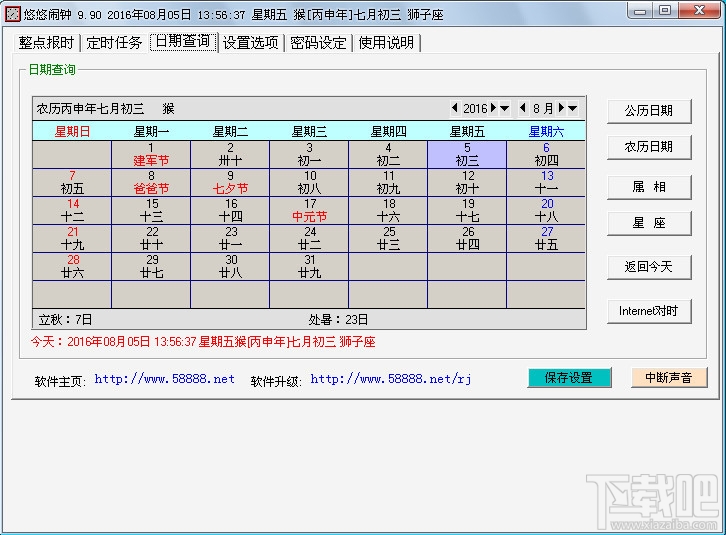This screenshot has width=726, height=535.
Task: Maximize the 悠悠闹钟 window
Action: click(x=665, y=11)
